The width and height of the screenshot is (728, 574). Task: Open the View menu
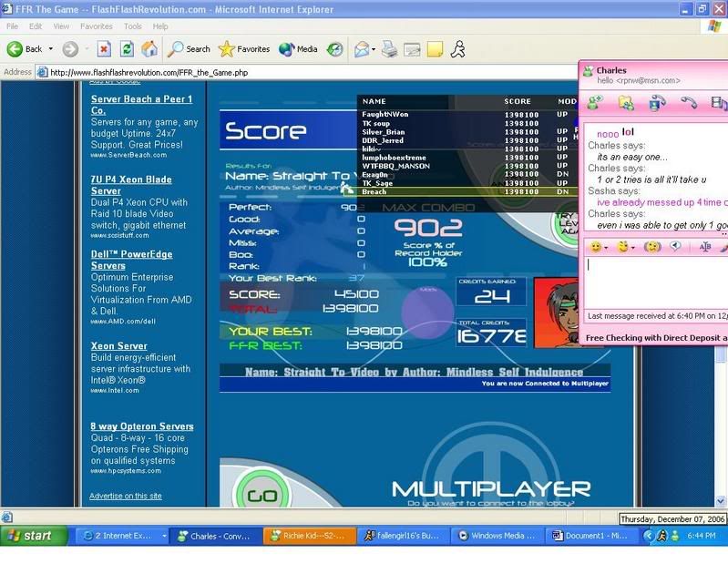pyautogui.click(x=61, y=26)
